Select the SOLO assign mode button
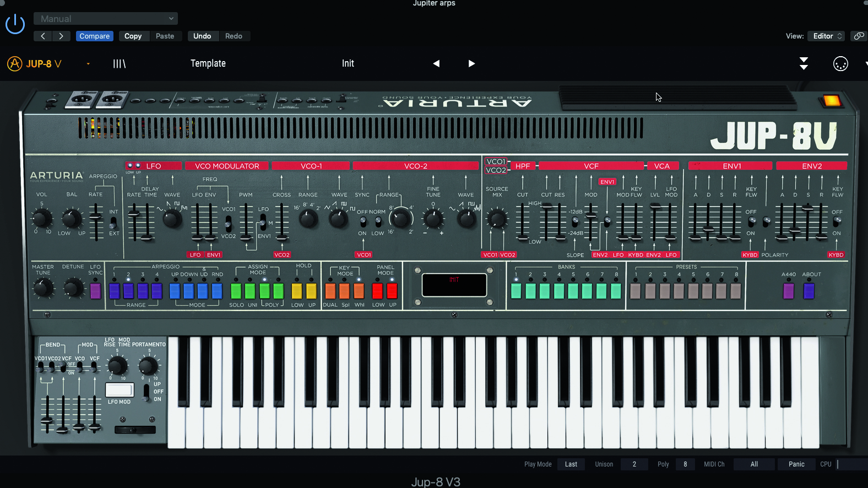This screenshot has width=868, height=488. (236, 290)
